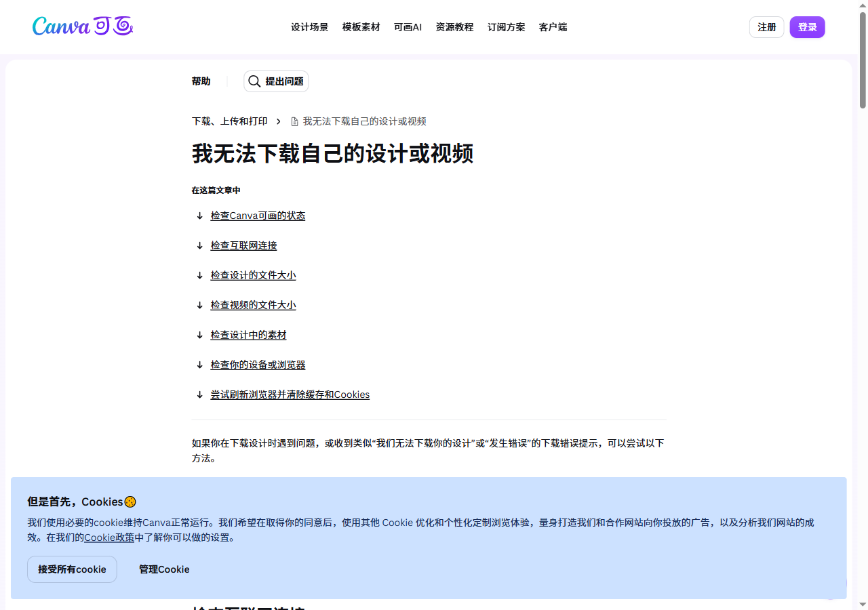Click the down arrow beside 检查你的设备或浏览器
The image size is (868, 610).
[x=199, y=365]
